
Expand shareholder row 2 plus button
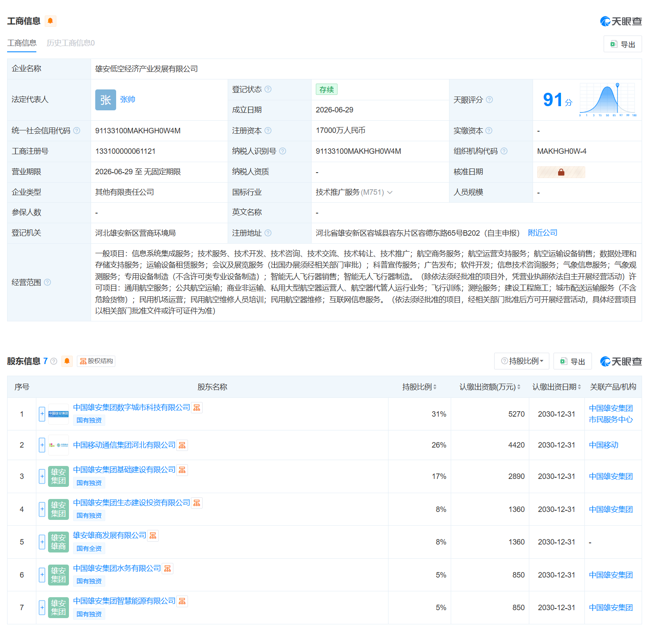point(42,445)
